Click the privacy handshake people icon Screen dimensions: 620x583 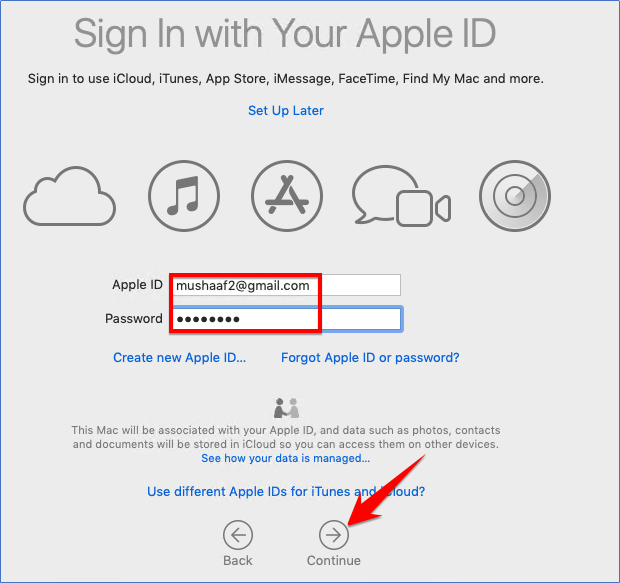(x=286, y=408)
